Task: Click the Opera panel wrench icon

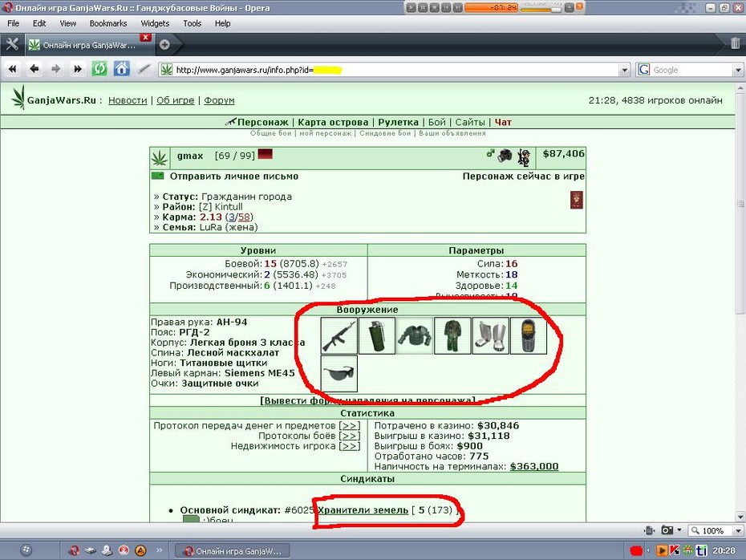Action: 12,44
